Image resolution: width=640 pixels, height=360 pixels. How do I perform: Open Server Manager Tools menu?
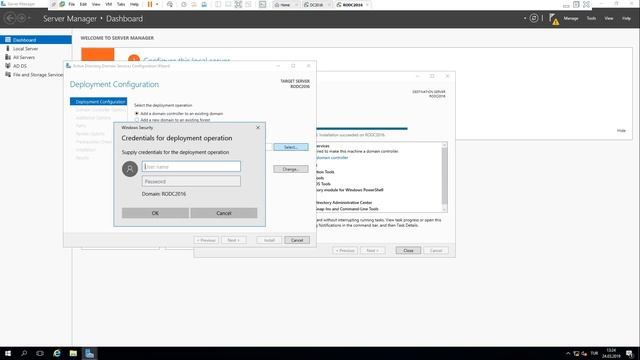point(591,18)
